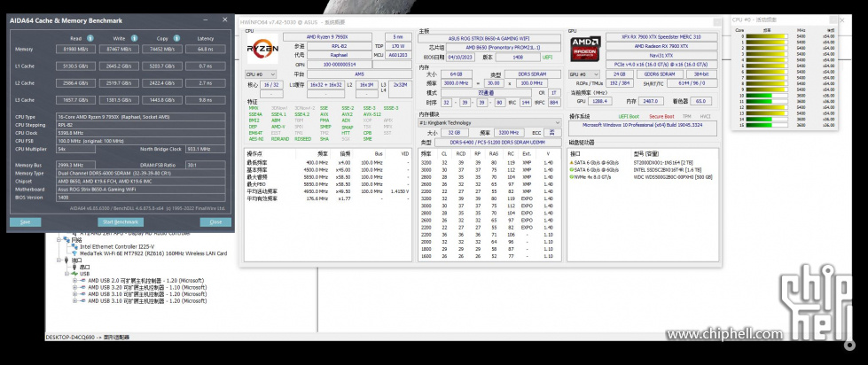Click the Start Benchmark button
Screen dimensions: 868x365
pyautogui.click(x=121, y=221)
